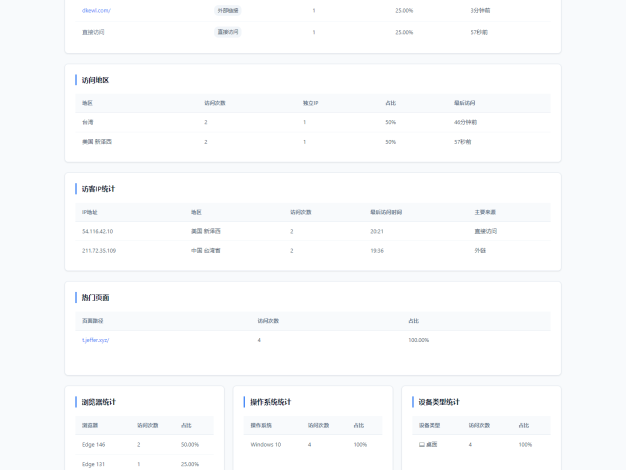The height and width of the screenshot is (470, 626).
Task: Click the 主要来源 column header
Action: pos(485,212)
